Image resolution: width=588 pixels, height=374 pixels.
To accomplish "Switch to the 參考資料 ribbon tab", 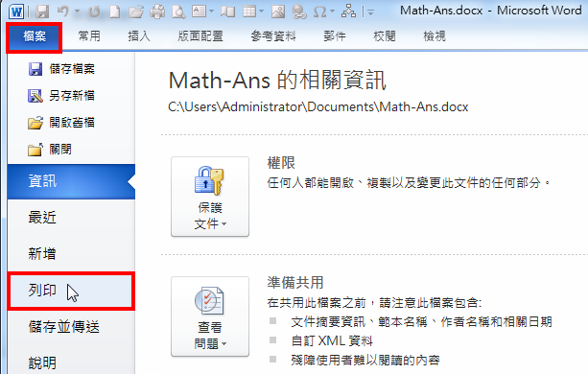I will (x=273, y=36).
